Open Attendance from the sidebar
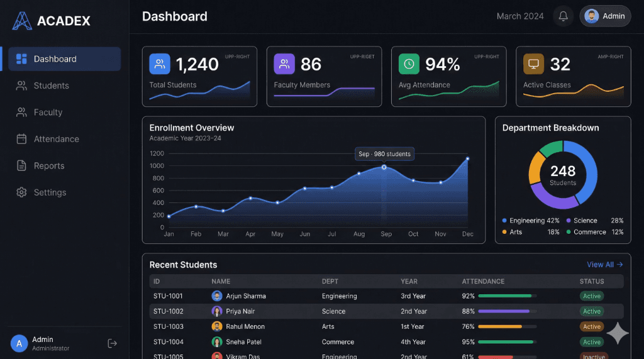 coord(56,139)
